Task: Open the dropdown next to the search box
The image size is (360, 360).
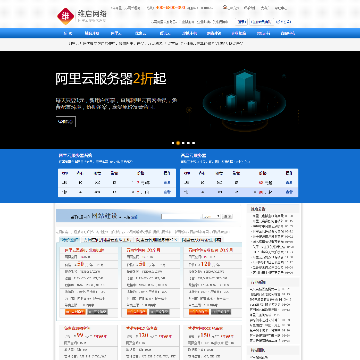Action: tap(211, 216)
